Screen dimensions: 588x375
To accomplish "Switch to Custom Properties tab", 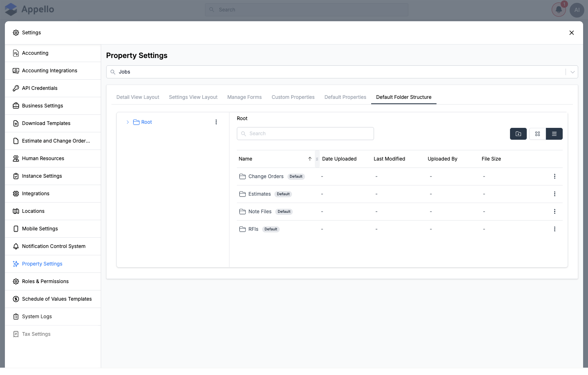I will [293, 97].
